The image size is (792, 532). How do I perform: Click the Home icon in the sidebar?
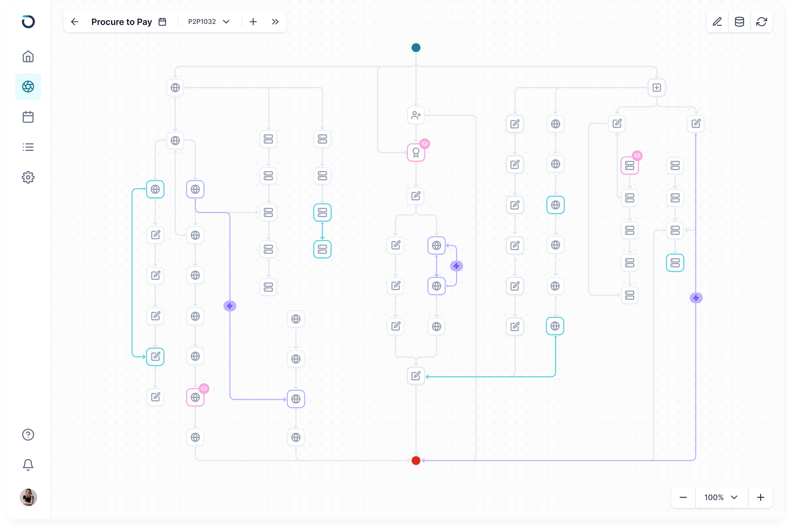click(x=28, y=56)
